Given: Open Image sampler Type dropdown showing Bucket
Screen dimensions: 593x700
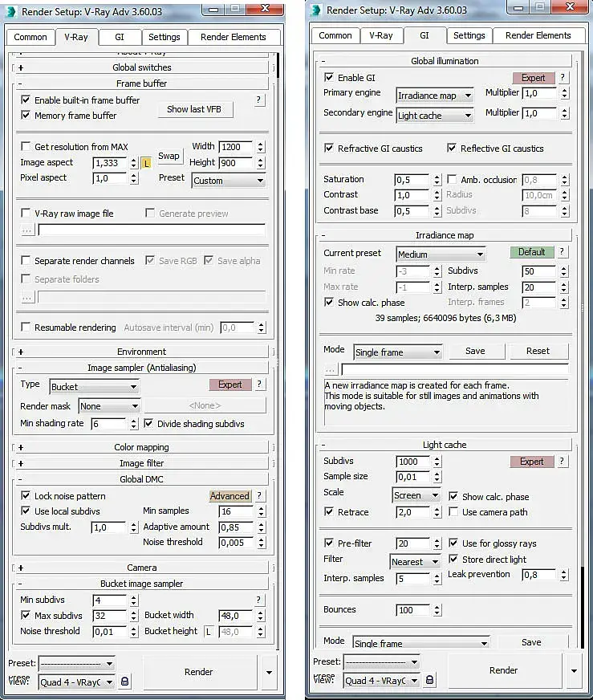Looking at the screenshot, I should coord(94,387).
